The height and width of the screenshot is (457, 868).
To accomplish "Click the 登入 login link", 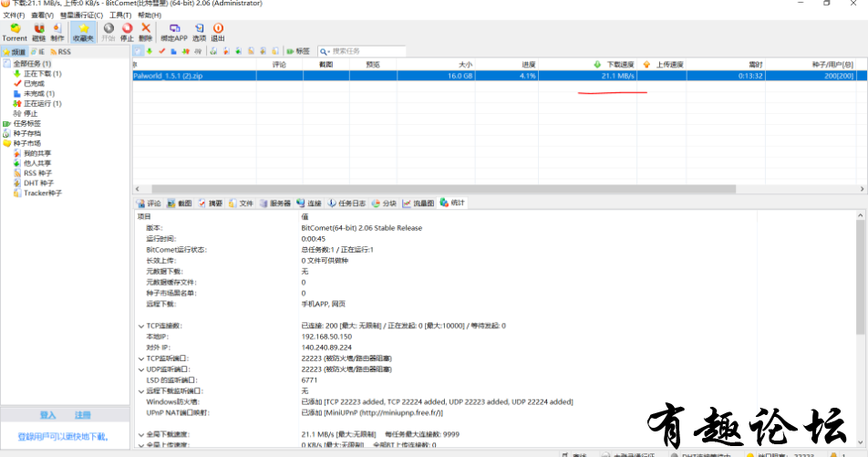I will pos(47,415).
